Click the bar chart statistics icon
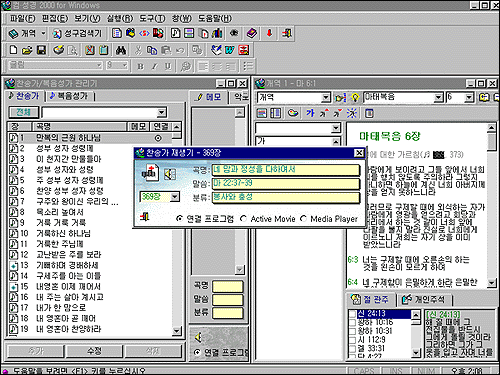 coord(217,33)
